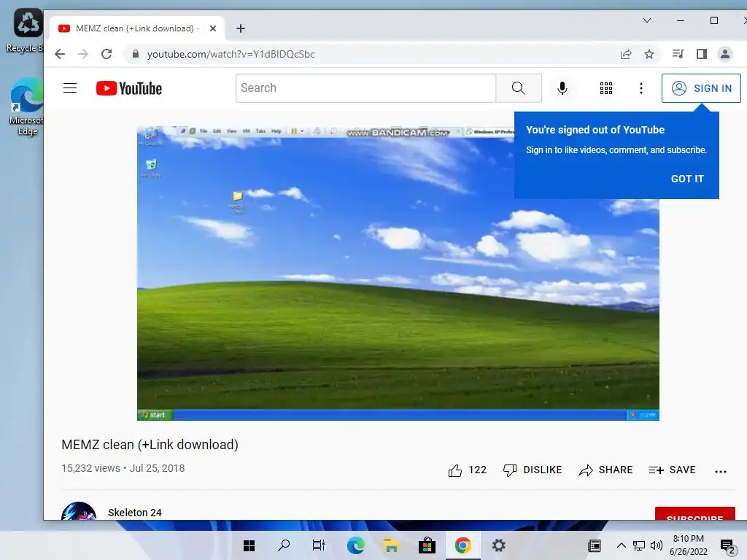Image resolution: width=747 pixels, height=560 pixels.
Task: Open the SHARE option for the video
Action: pos(605,470)
